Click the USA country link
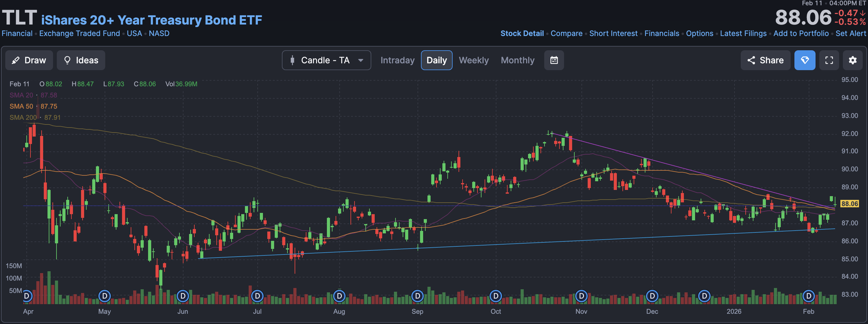 click(134, 34)
